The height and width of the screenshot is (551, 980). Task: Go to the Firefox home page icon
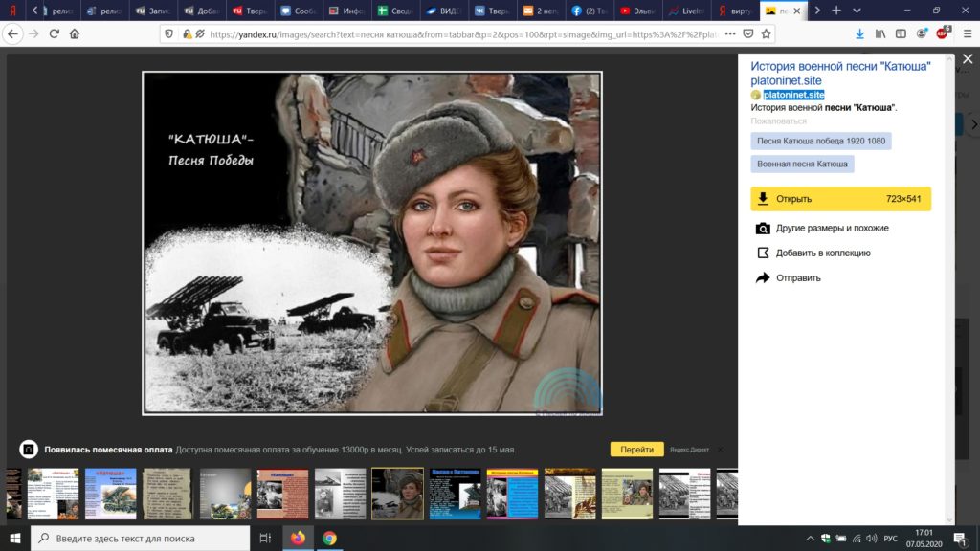(x=75, y=33)
